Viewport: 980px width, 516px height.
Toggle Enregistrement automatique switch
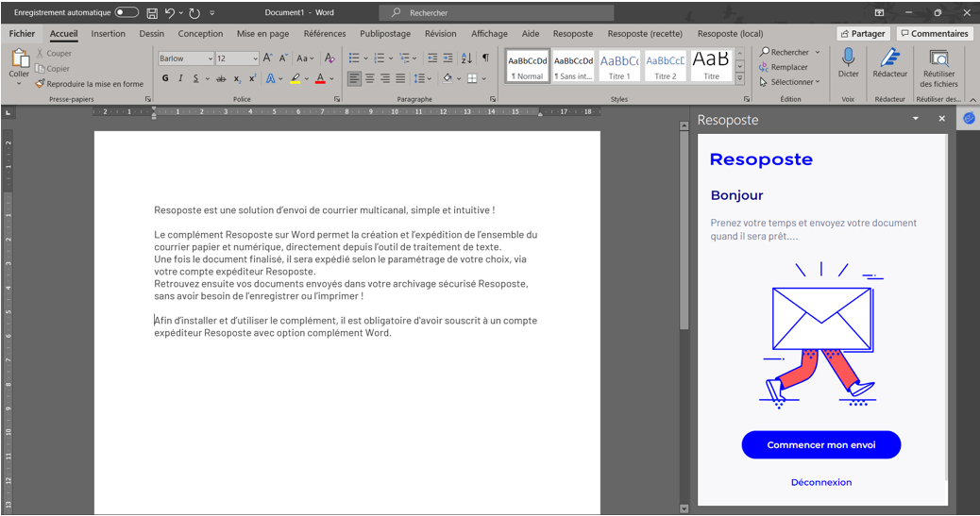pyautogui.click(x=127, y=12)
